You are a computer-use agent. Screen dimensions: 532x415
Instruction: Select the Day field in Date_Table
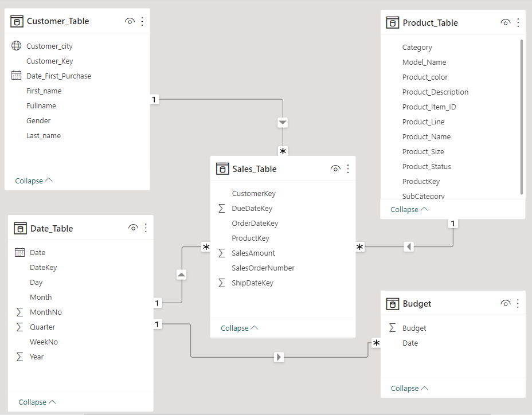(36, 283)
